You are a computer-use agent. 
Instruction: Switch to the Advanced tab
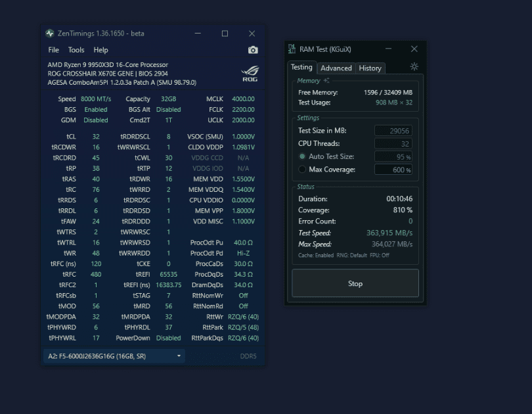tap(336, 68)
